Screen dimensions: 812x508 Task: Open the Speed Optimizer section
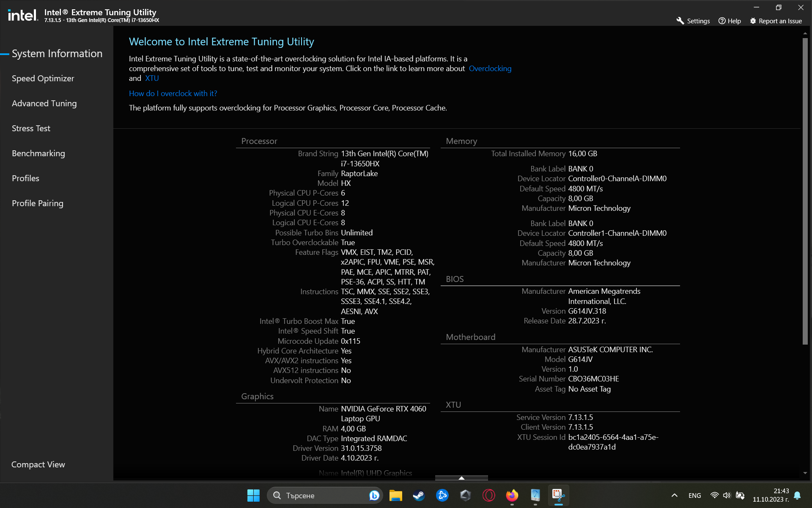click(43, 78)
